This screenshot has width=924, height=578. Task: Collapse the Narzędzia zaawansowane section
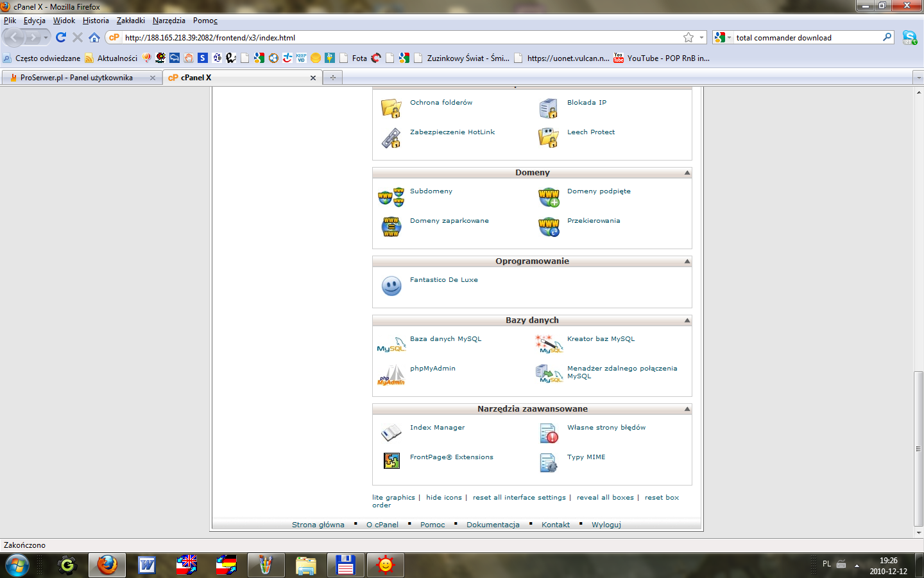pos(687,409)
